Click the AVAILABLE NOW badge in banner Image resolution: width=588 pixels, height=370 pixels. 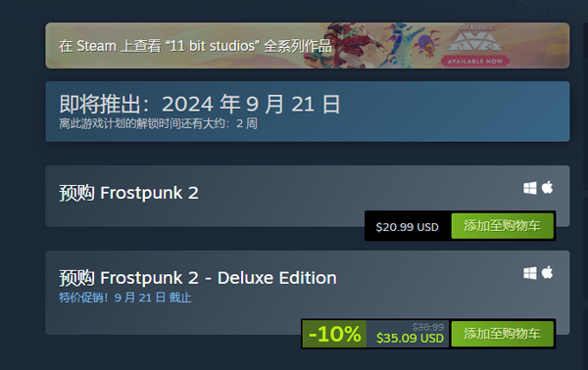[475, 61]
